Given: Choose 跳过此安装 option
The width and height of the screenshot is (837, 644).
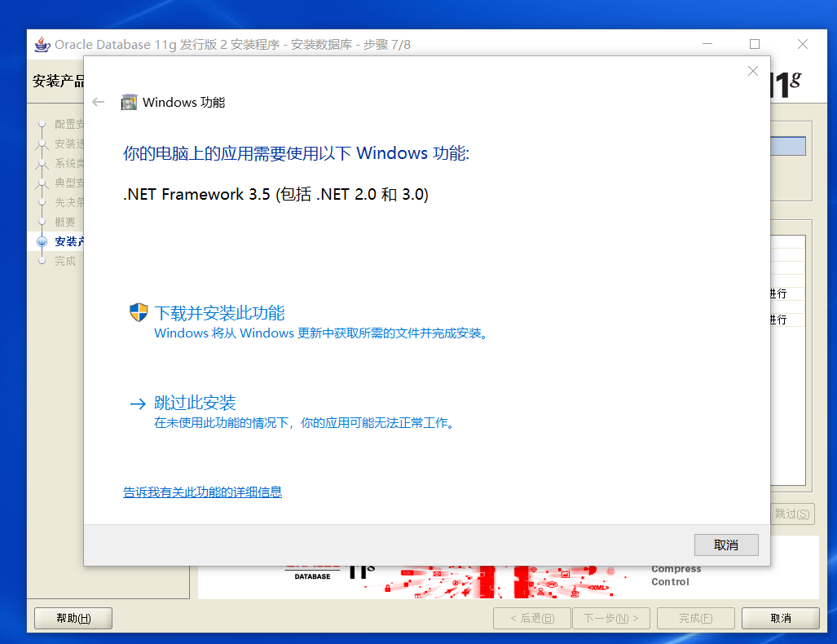Looking at the screenshot, I should tap(195, 403).
